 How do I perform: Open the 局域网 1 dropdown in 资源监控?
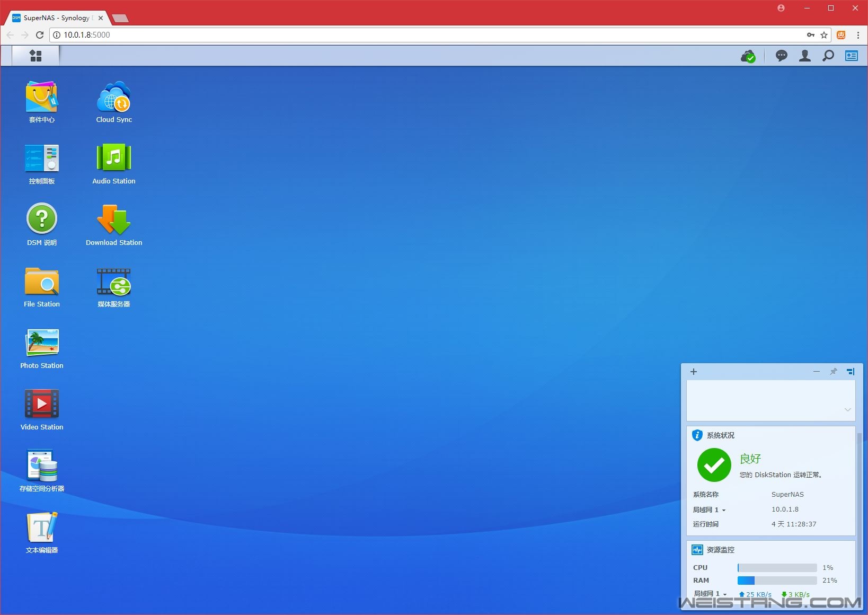pyautogui.click(x=711, y=593)
